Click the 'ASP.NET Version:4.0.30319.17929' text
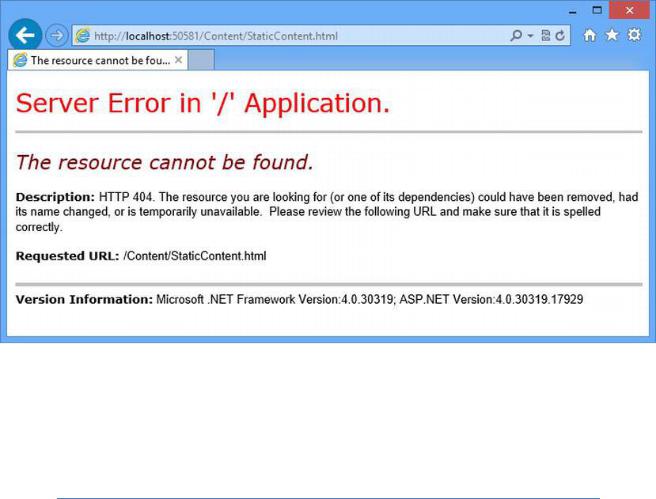The width and height of the screenshot is (656, 499). pos(491,299)
